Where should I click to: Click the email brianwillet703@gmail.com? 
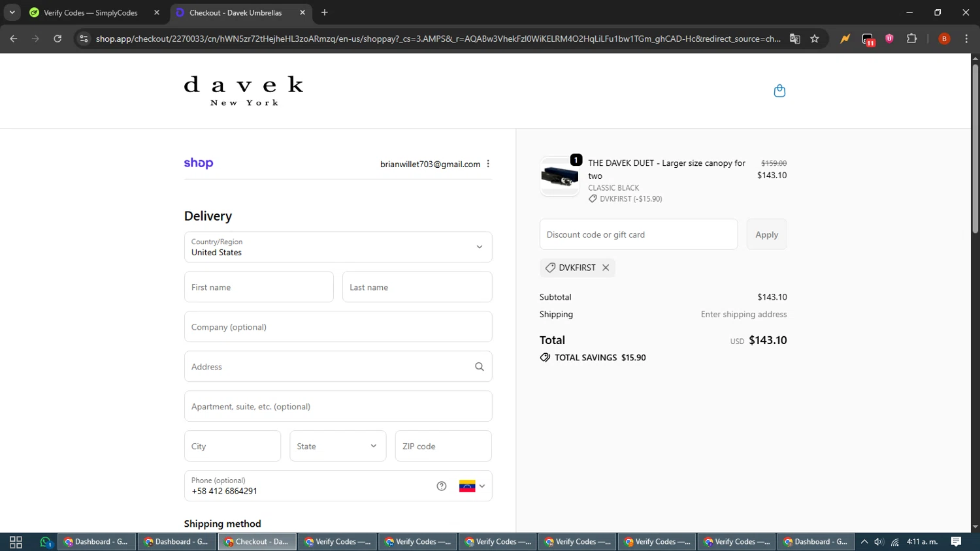tap(430, 165)
